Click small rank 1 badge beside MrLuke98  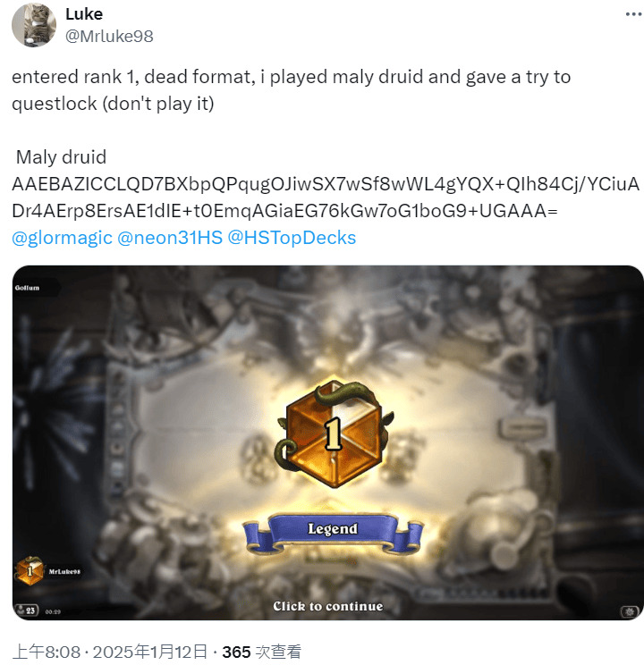click(x=30, y=571)
